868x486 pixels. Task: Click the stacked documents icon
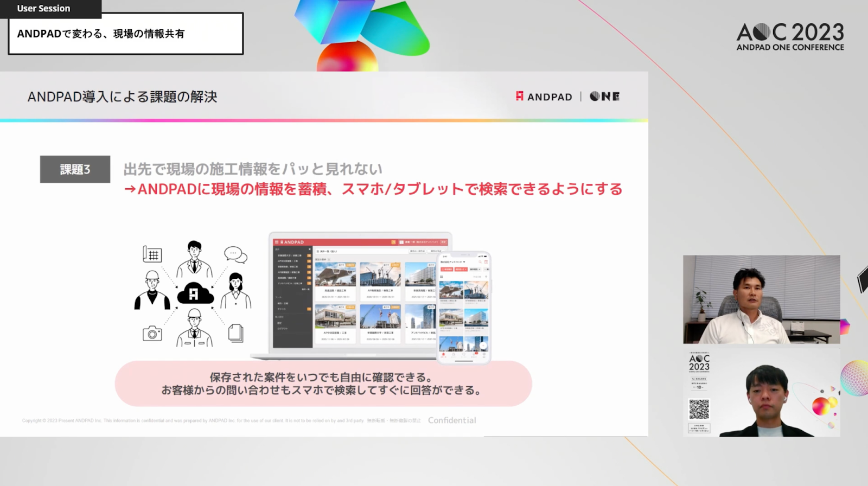(235, 332)
